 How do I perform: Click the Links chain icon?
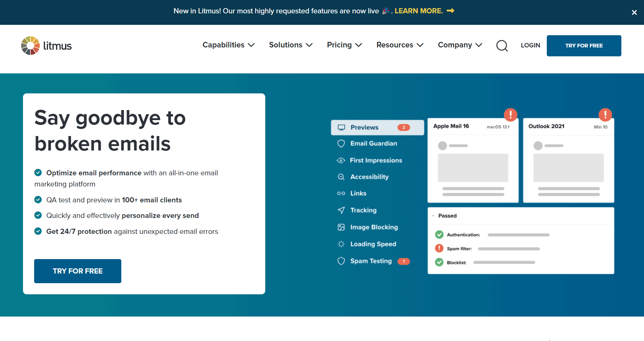tap(341, 193)
